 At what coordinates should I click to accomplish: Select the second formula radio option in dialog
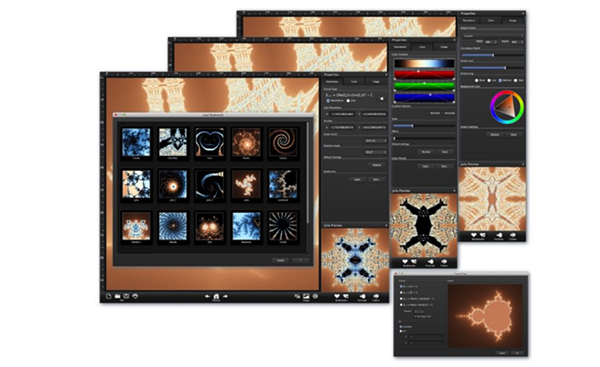(401, 292)
